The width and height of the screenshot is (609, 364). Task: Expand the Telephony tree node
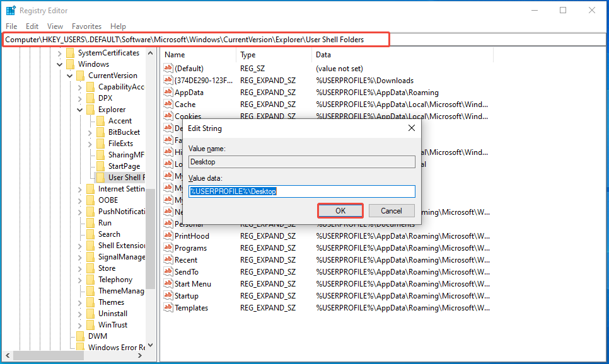tap(79, 280)
